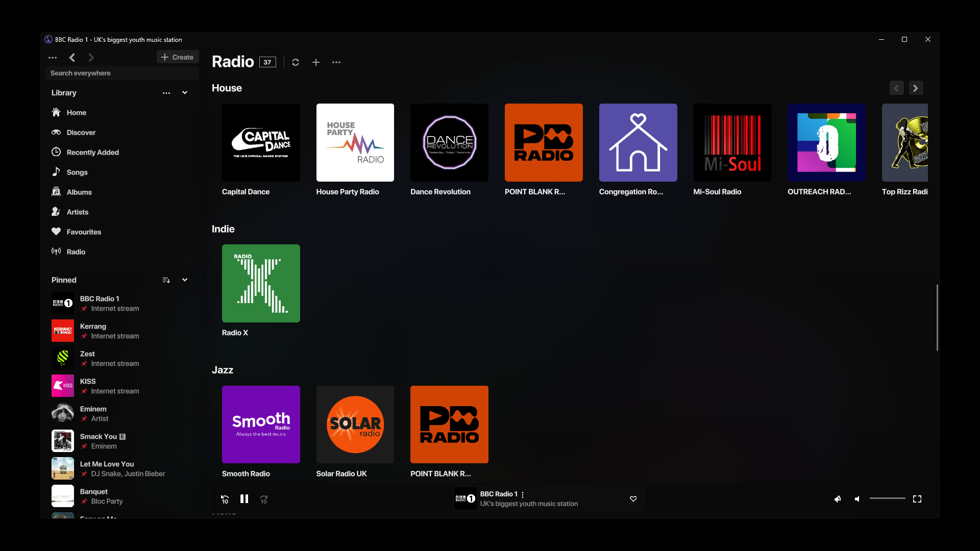980x551 pixels.
Task: Click now-playing BBC Radio 1 artwork
Action: [465, 498]
